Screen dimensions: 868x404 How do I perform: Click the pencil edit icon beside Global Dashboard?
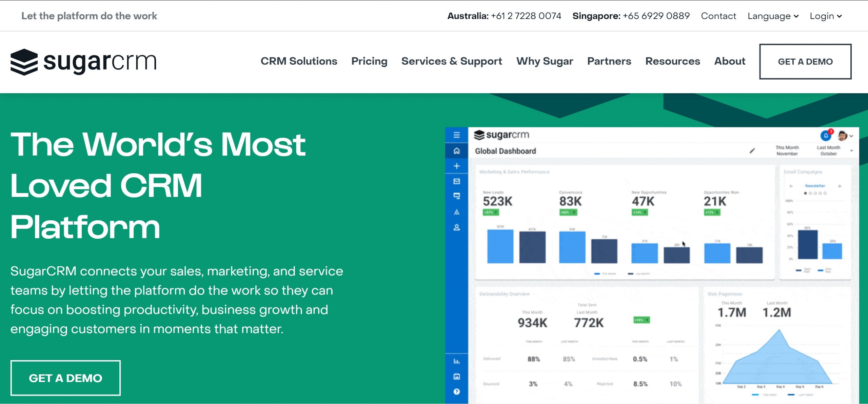752,151
